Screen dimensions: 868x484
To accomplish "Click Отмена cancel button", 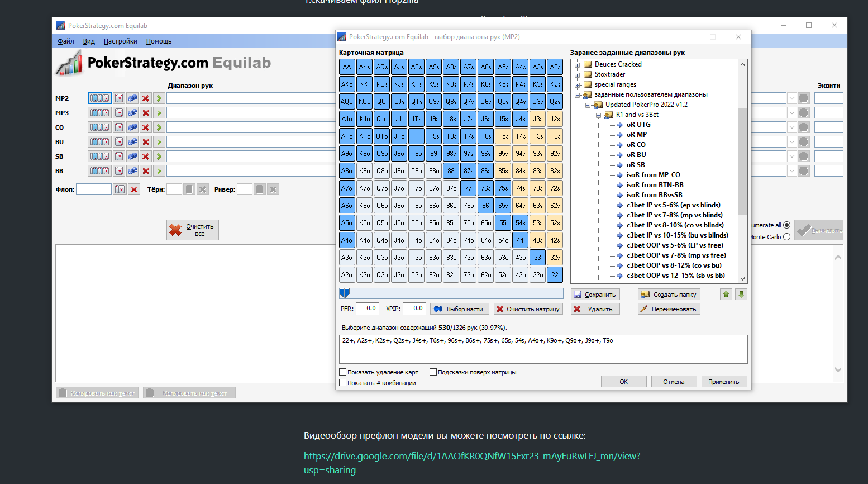I will tap(674, 382).
